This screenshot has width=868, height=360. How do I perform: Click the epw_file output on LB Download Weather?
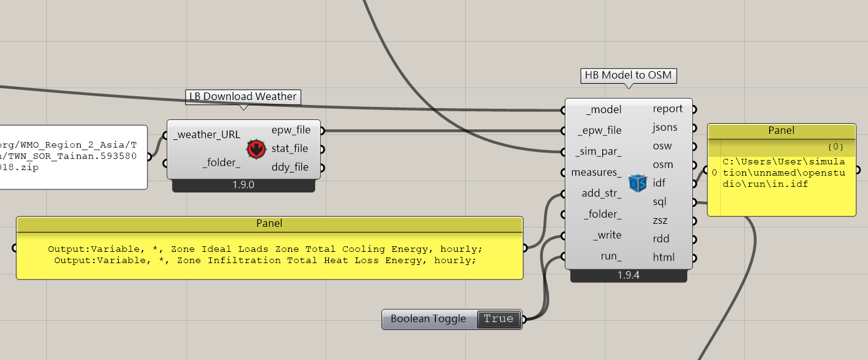point(291,131)
